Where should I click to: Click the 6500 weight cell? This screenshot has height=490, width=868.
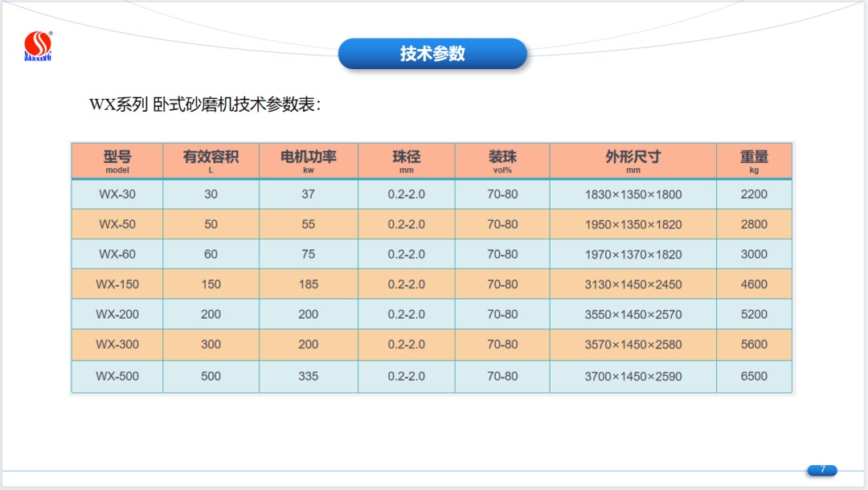(754, 376)
